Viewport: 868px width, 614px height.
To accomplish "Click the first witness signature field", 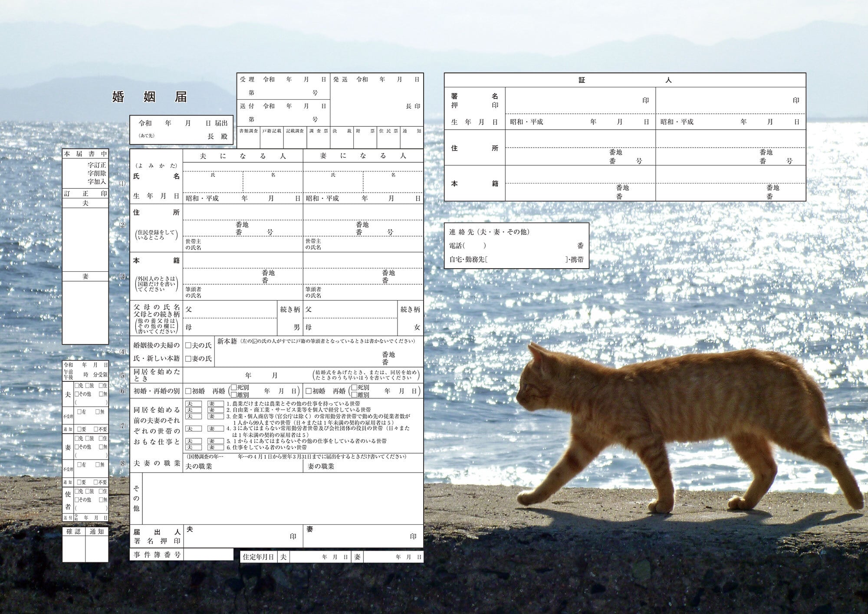I will (573, 101).
